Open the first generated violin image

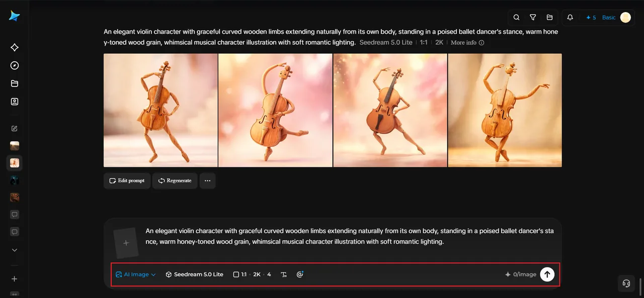click(x=160, y=110)
